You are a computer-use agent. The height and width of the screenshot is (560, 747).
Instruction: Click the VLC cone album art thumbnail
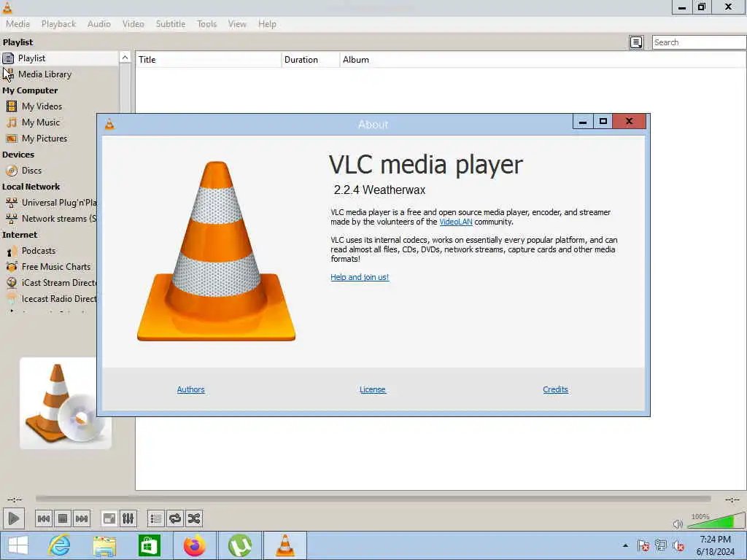(x=65, y=403)
